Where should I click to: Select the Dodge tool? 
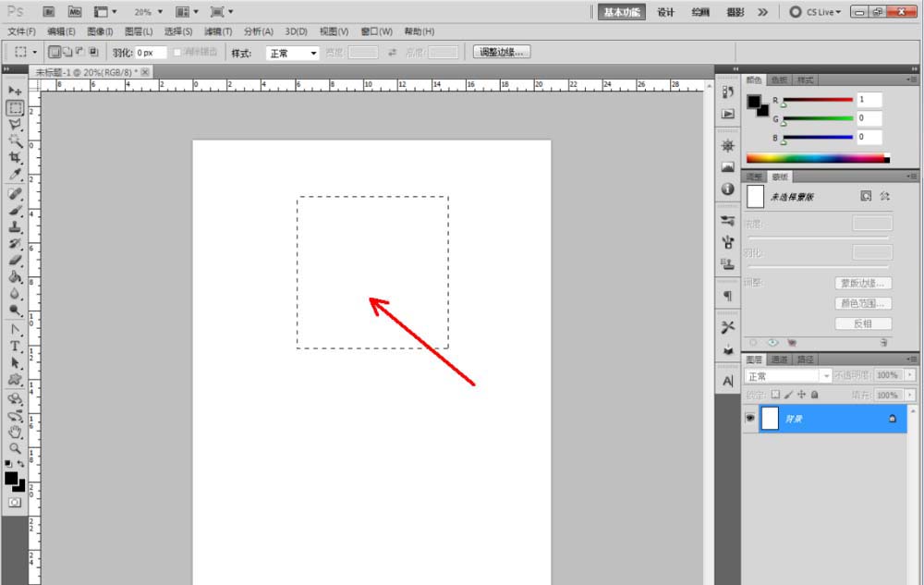15,311
